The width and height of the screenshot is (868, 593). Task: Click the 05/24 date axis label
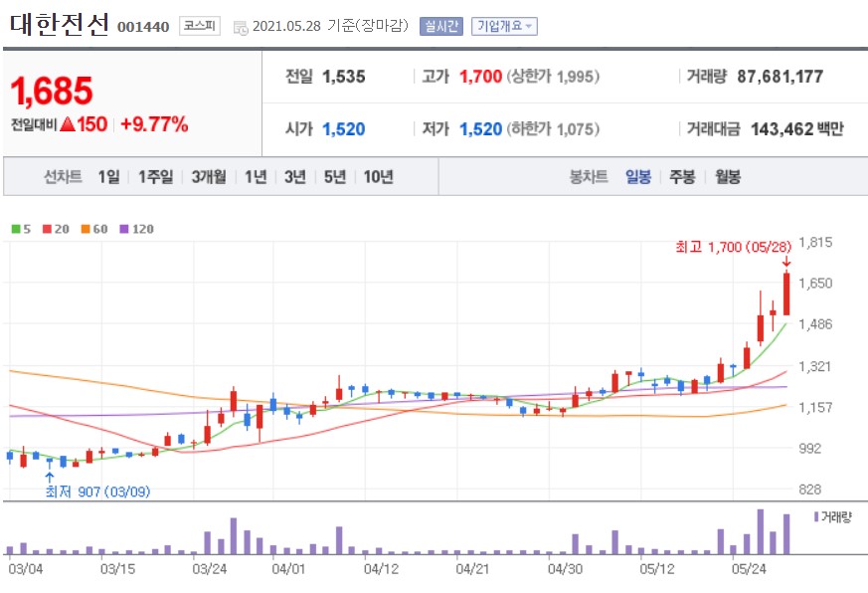pyautogui.click(x=749, y=568)
